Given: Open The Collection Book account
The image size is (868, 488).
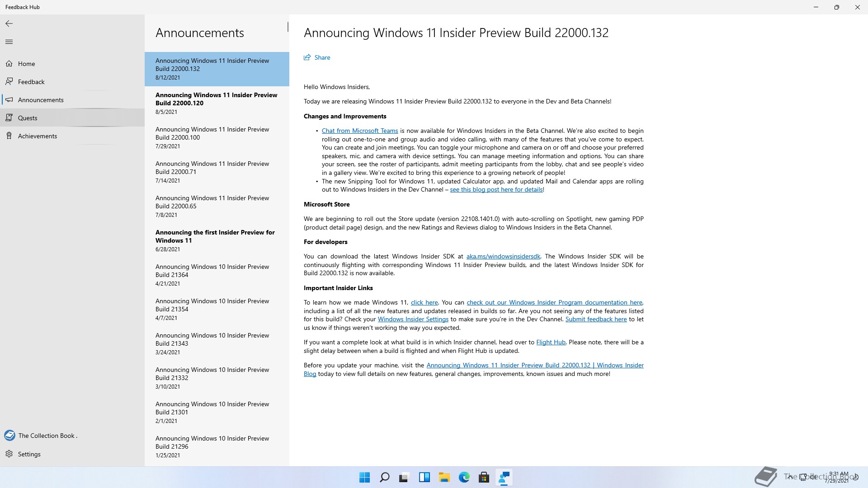Looking at the screenshot, I should point(72,436).
